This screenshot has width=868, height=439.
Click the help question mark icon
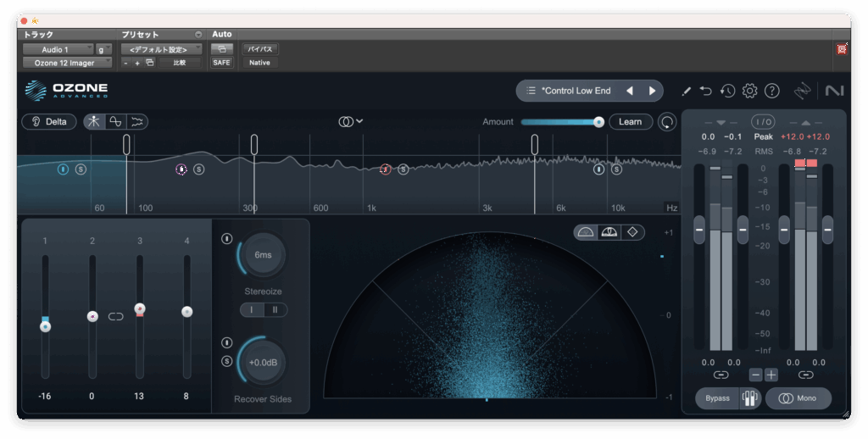coord(771,91)
